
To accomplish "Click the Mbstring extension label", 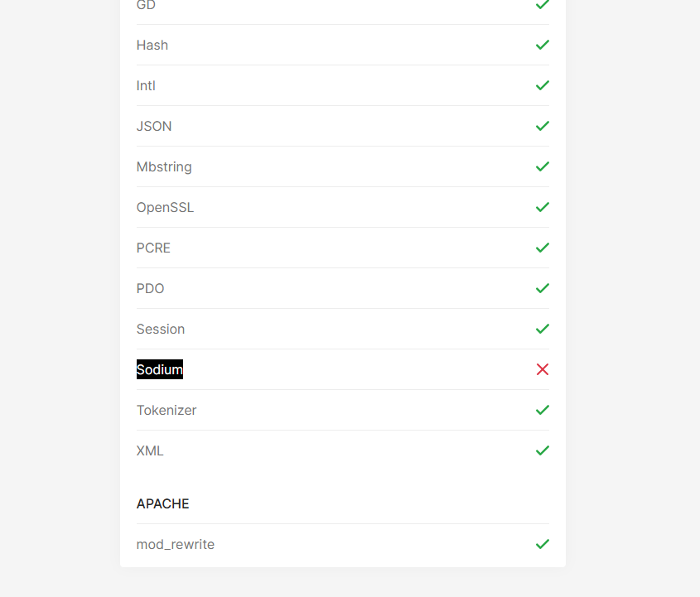I will point(164,167).
